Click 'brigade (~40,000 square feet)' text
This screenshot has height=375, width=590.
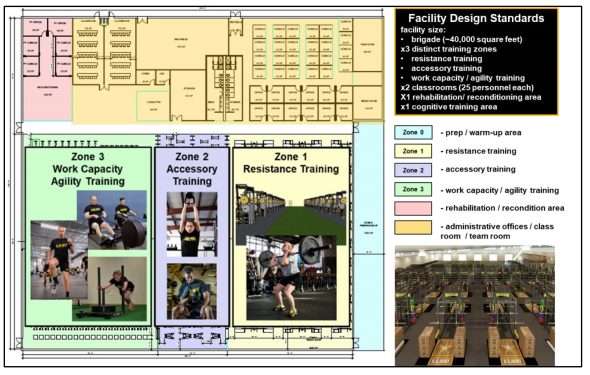pyautogui.click(x=467, y=39)
